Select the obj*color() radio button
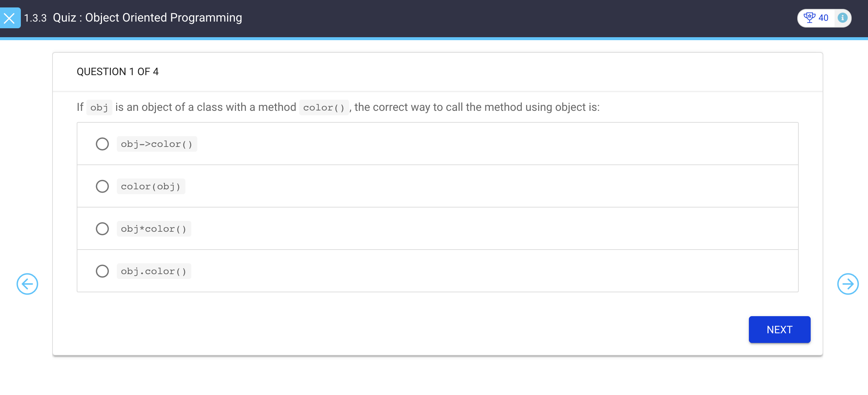Image resolution: width=868 pixels, height=395 pixels. (x=102, y=229)
